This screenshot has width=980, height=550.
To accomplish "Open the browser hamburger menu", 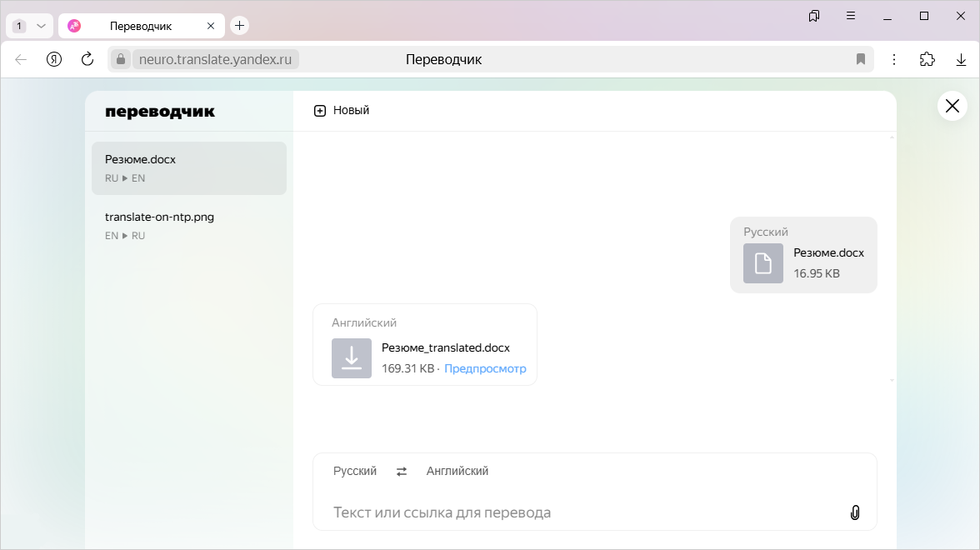I will click(851, 17).
